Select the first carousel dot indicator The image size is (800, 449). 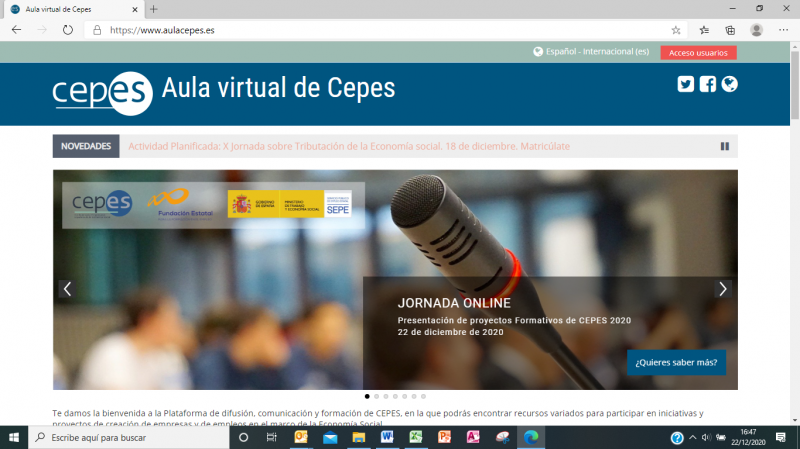(x=367, y=397)
